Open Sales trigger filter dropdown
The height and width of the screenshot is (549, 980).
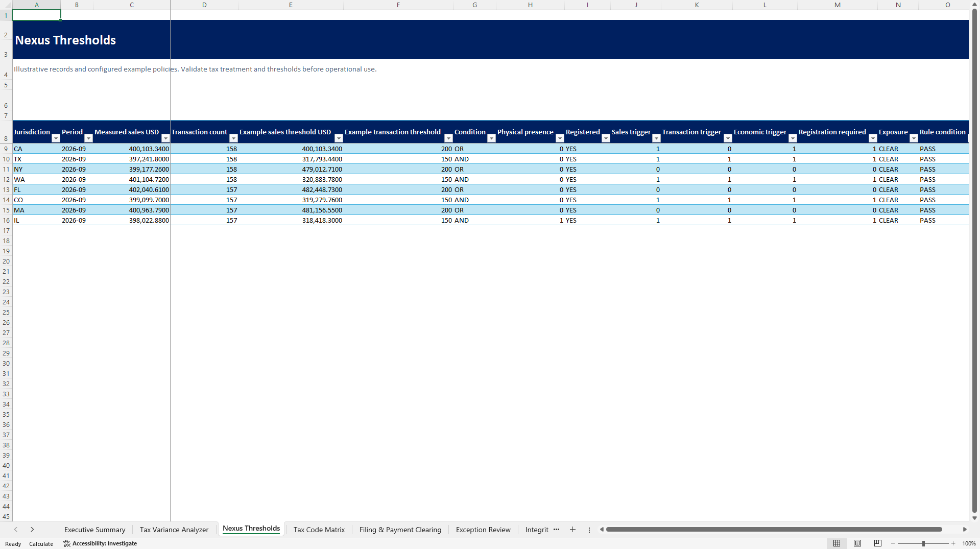pyautogui.click(x=656, y=138)
